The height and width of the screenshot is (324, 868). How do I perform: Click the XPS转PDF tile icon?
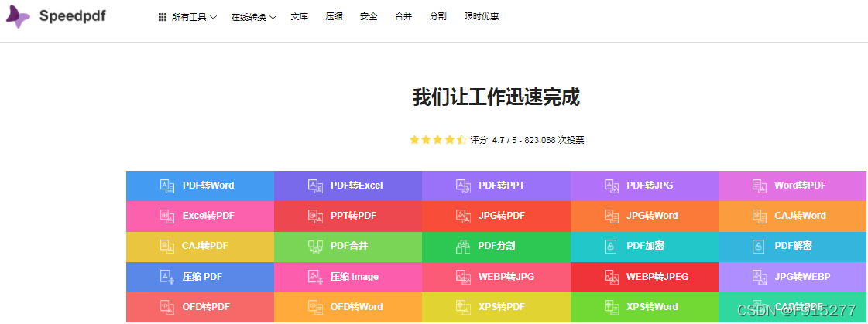pyautogui.click(x=463, y=306)
